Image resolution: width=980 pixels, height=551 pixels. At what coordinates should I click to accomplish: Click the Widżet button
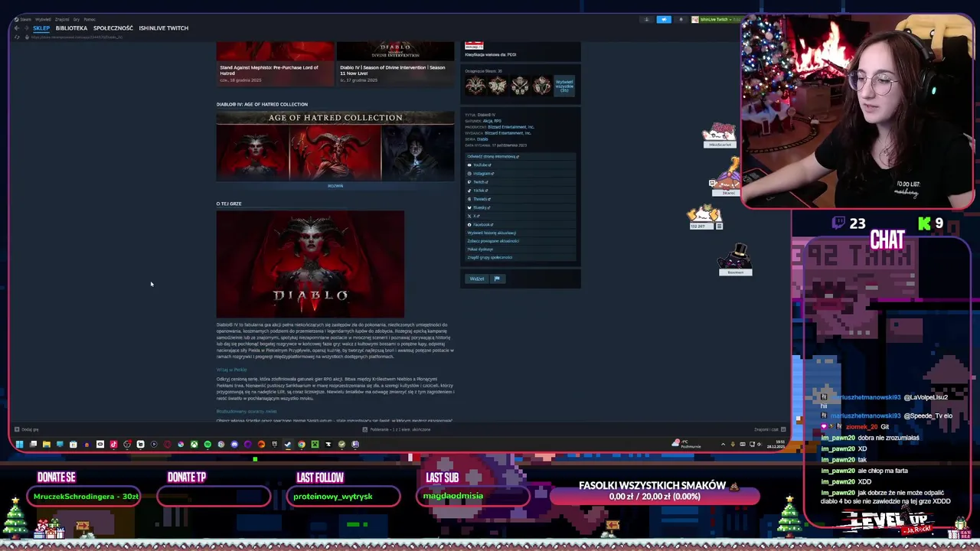(x=477, y=279)
